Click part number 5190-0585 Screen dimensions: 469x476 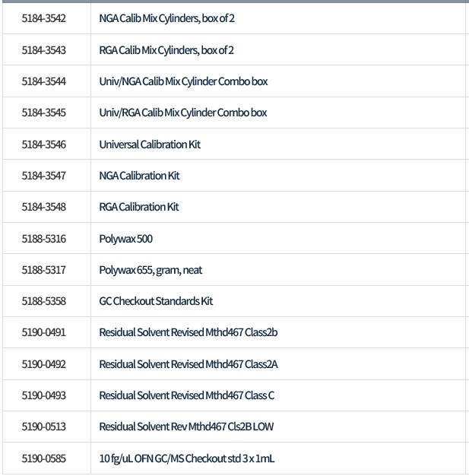coord(43,459)
